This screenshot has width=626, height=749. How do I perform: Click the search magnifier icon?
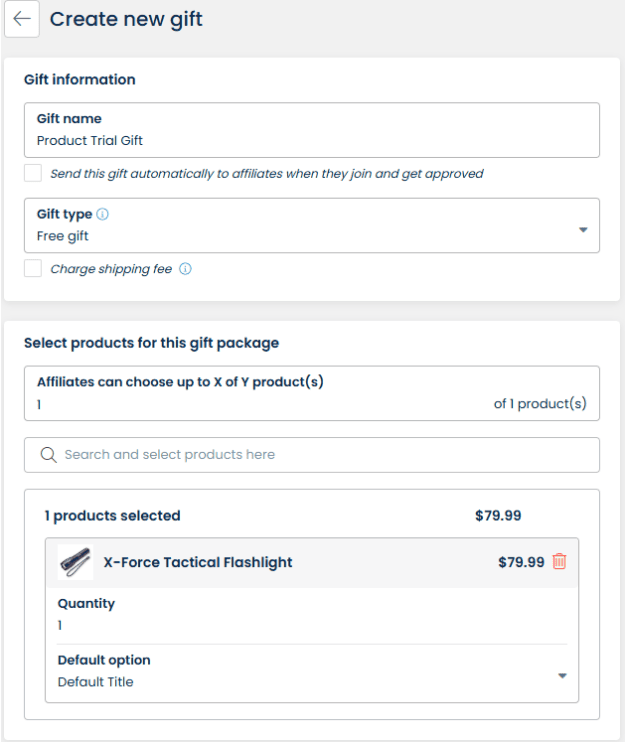(47, 455)
